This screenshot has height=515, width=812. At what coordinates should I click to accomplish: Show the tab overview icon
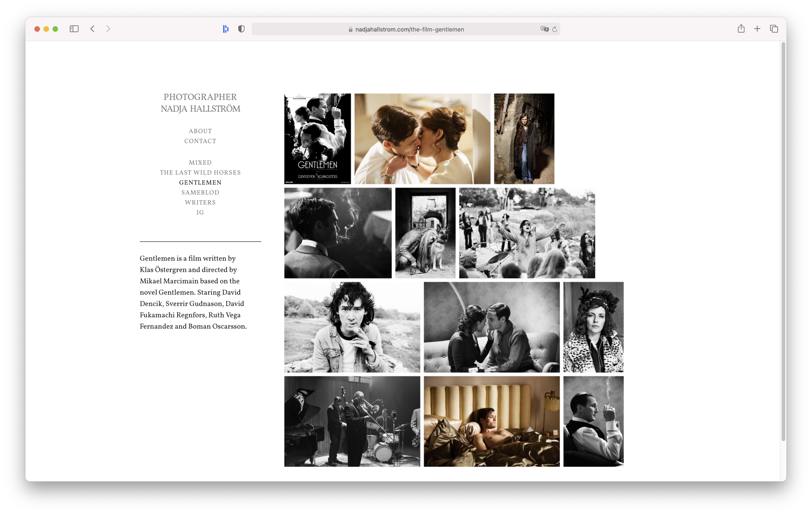tap(774, 29)
